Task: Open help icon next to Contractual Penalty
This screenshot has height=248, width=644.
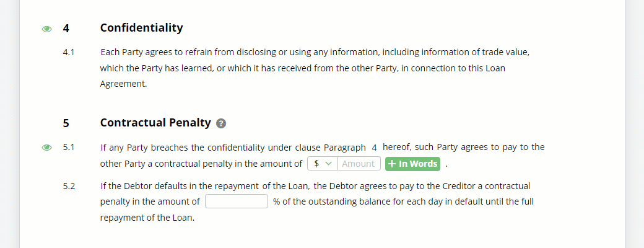Action: coord(221,123)
